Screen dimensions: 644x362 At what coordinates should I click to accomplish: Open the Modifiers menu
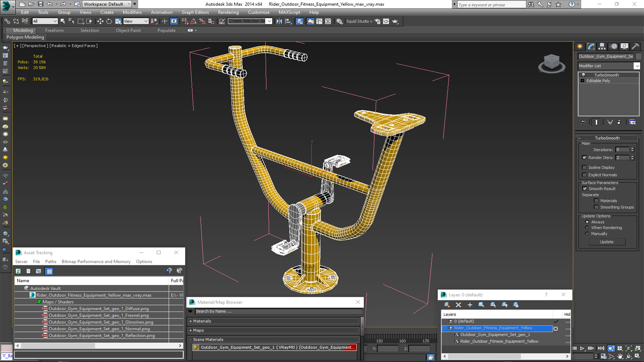click(132, 12)
